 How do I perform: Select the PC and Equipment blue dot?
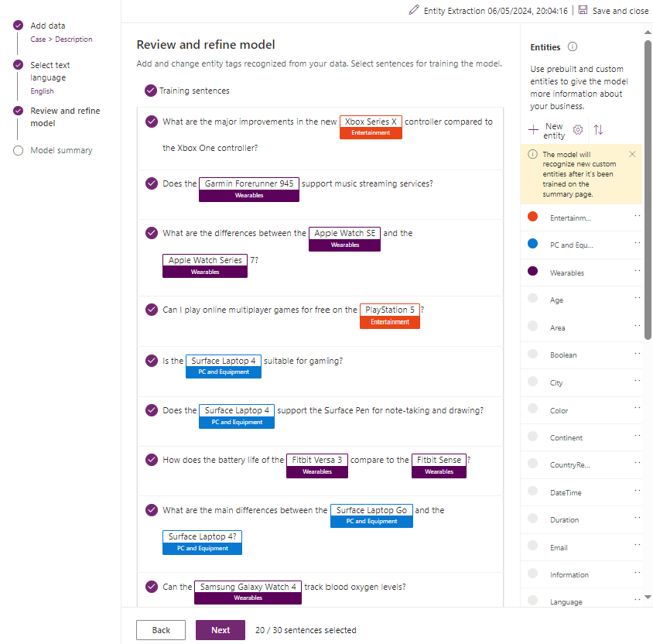pyautogui.click(x=532, y=244)
